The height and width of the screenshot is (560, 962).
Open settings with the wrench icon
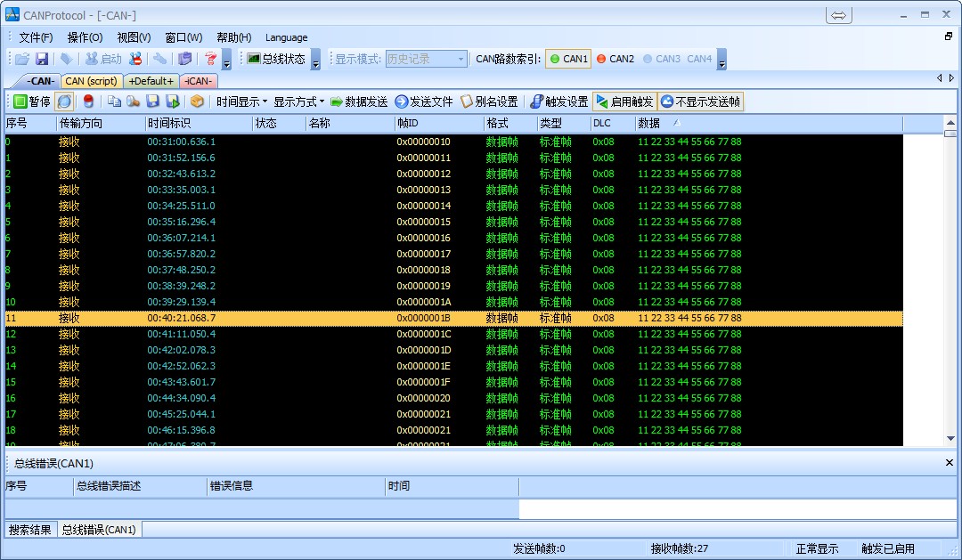tap(159, 59)
